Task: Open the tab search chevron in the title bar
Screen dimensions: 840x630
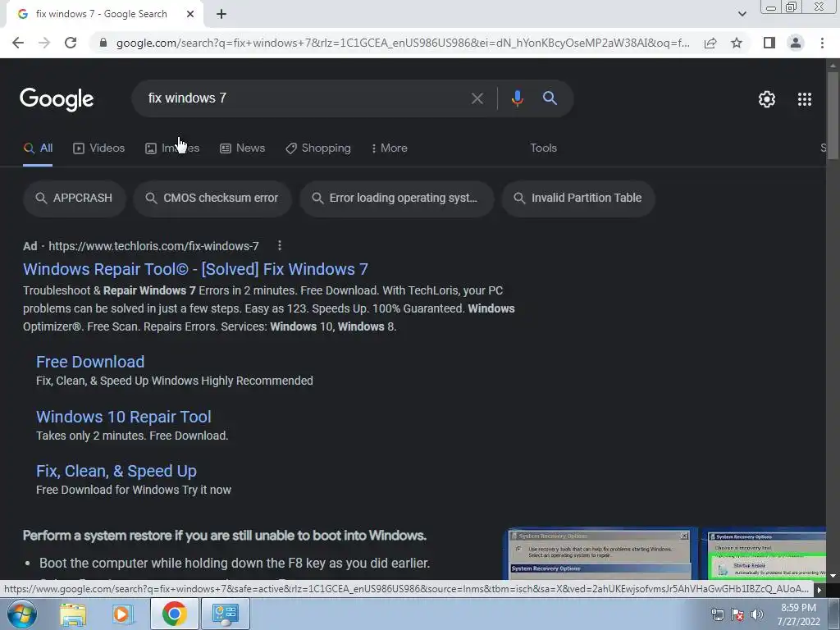Action: point(742,14)
